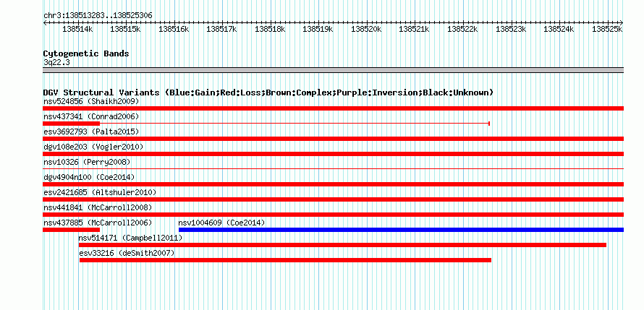Viewport: 644px width, 310px height.
Task: Click the Cytogenetic Bands track title
Action: [x=86, y=53]
